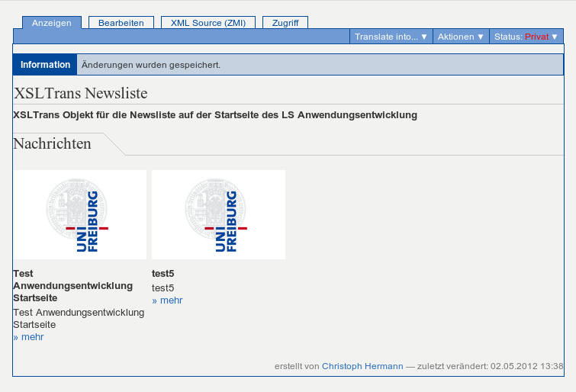
Task: Switch to the Anzeigen tab
Action: (52, 23)
